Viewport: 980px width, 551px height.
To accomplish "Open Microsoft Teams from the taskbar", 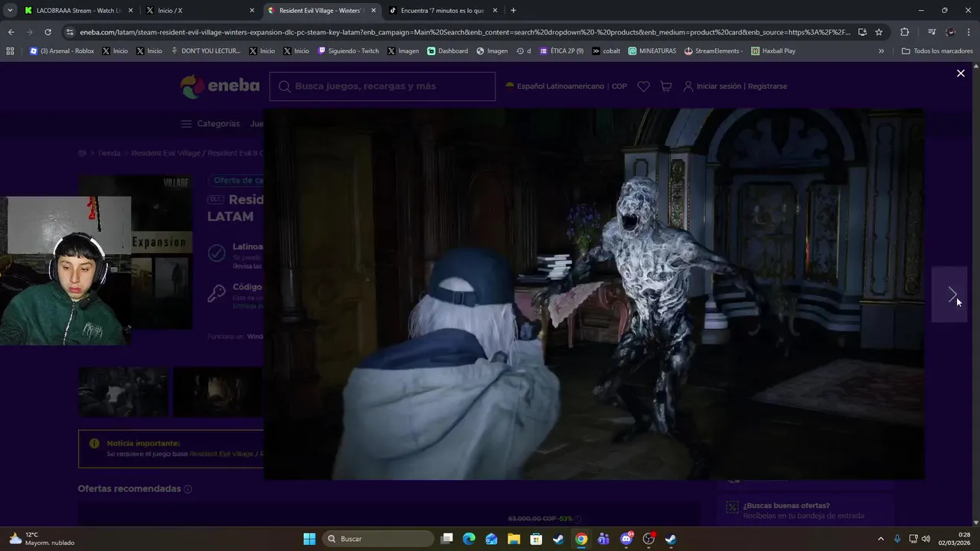I will point(603,539).
